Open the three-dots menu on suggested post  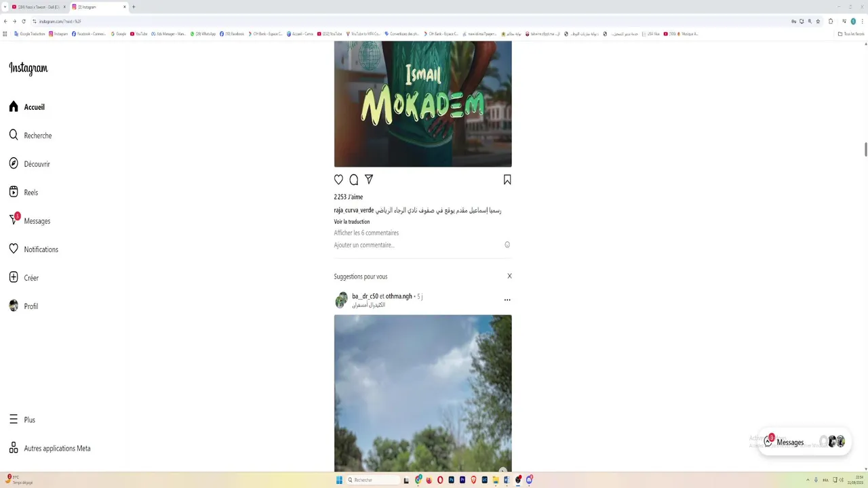(x=507, y=300)
